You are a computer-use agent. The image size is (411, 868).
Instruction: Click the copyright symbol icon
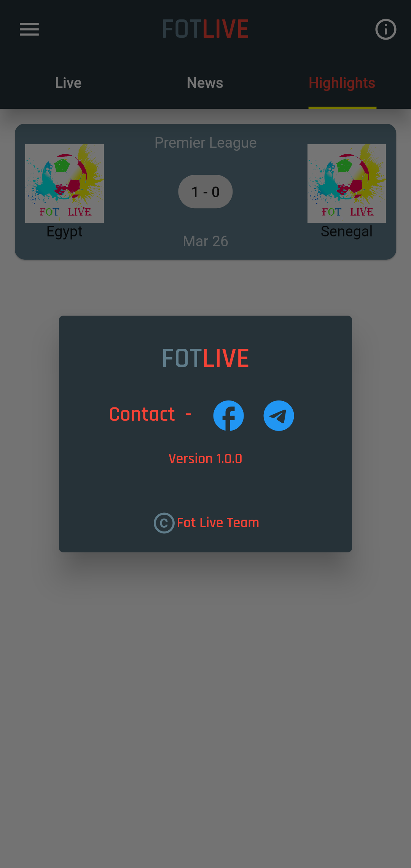164,523
